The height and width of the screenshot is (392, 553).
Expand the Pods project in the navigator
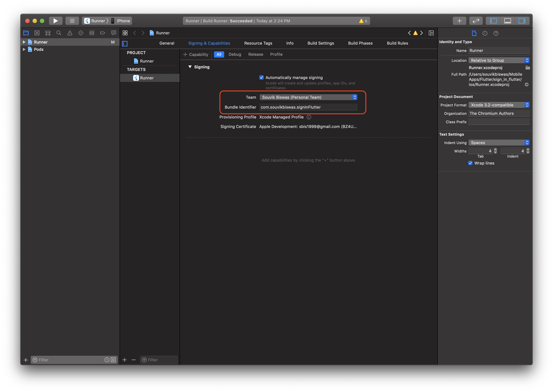(x=24, y=49)
